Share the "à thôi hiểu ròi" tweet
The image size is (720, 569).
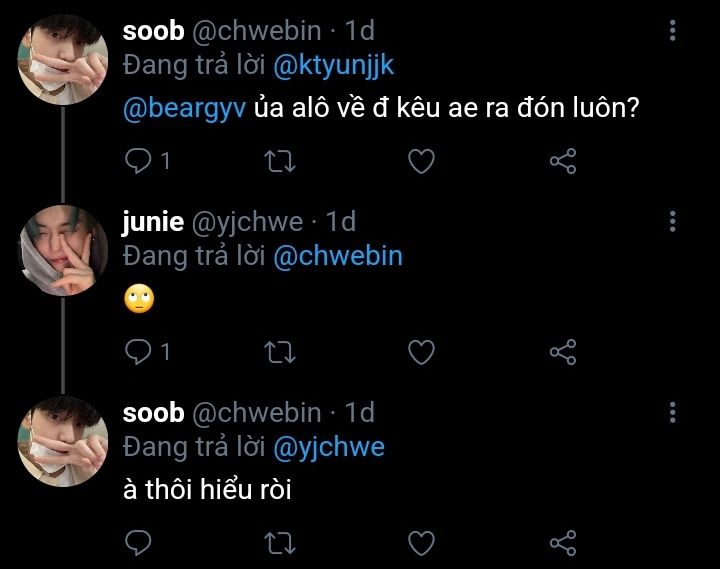[x=564, y=543]
